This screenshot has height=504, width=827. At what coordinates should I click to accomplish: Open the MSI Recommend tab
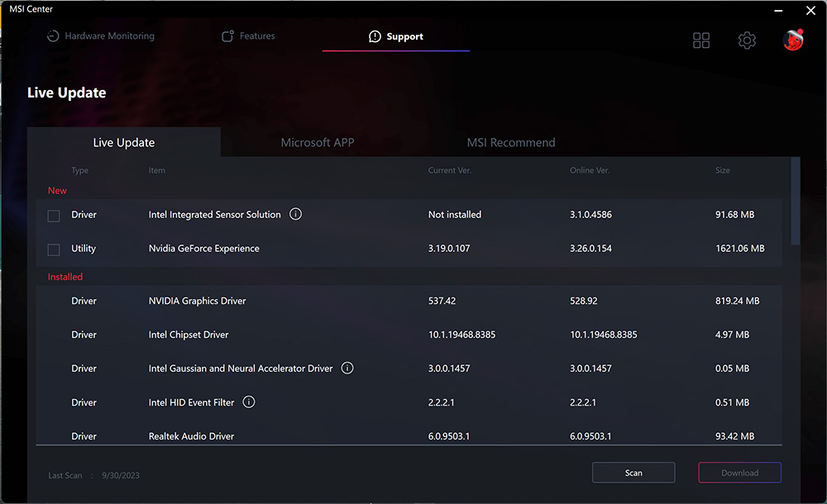(x=511, y=142)
